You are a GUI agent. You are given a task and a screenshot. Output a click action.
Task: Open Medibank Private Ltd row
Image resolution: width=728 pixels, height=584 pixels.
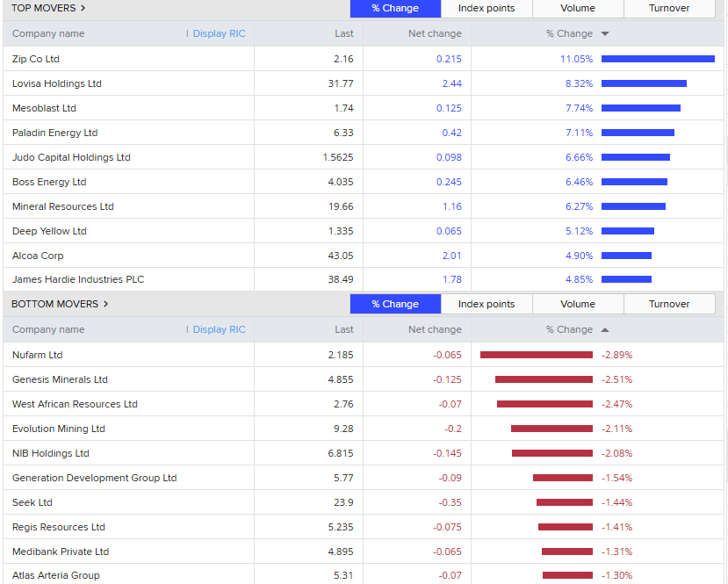pyautogui.click(x=363, y=552)
